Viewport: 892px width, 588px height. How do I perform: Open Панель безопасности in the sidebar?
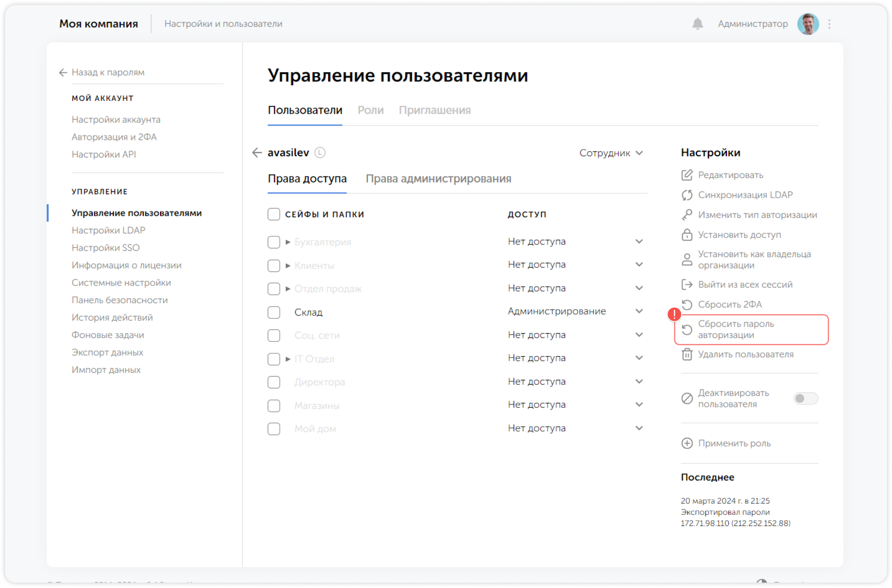tap(120, 300)
